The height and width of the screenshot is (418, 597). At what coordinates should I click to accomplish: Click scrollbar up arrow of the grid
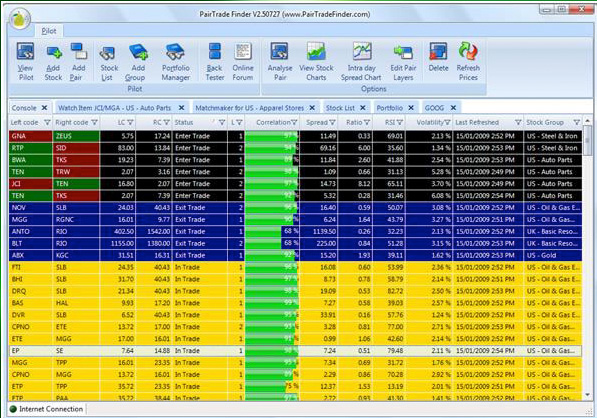[x=587, y=121]
